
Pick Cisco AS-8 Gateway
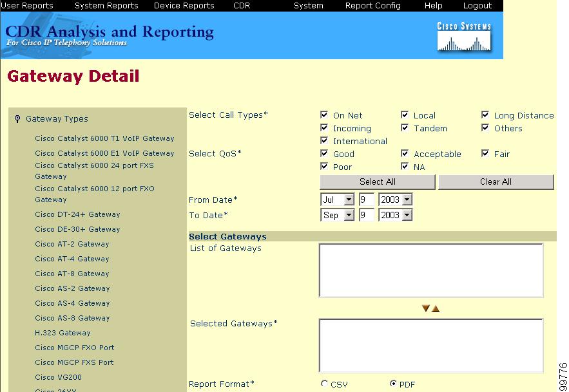[72, 319]
